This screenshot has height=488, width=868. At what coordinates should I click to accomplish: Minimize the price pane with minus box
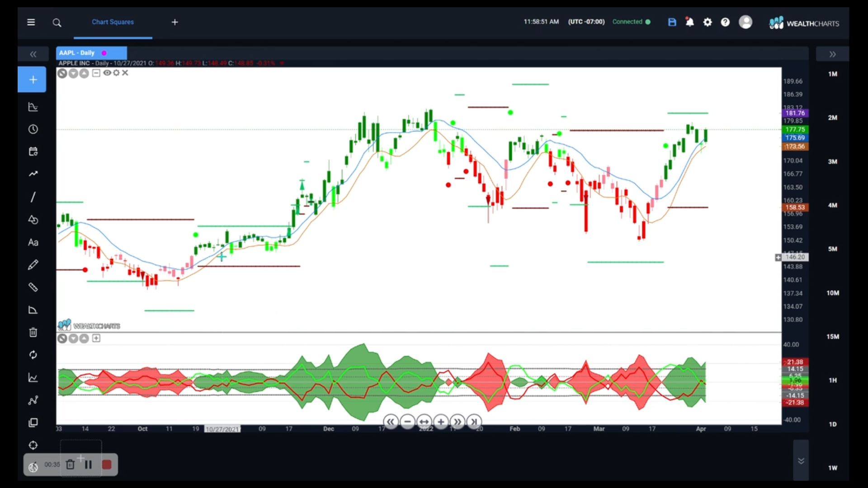coord(96,73)
